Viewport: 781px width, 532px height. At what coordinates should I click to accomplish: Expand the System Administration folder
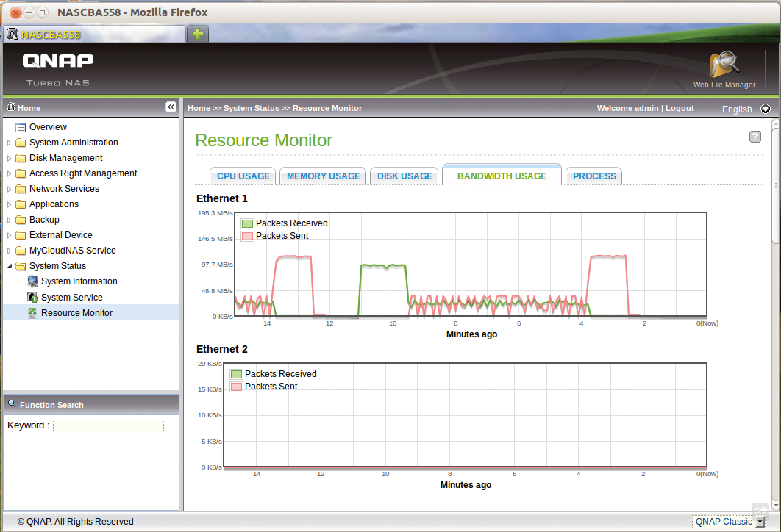(x=9, y=142)
